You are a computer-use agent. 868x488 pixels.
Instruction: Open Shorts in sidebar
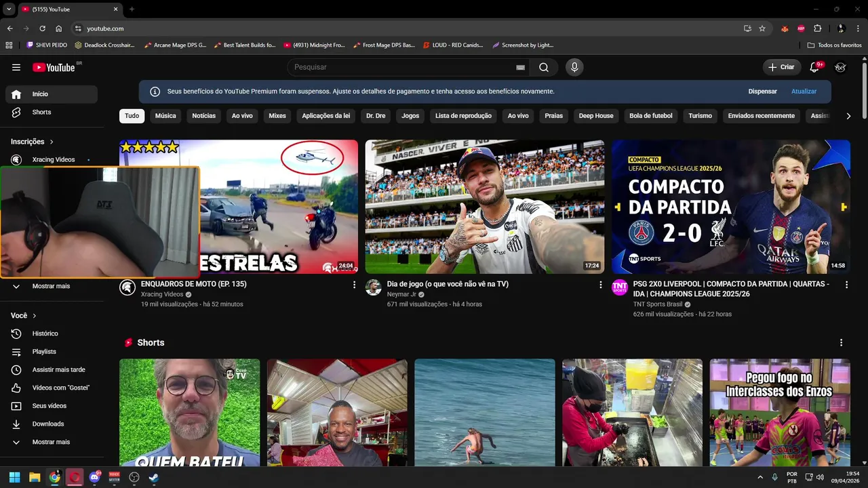click(x=52, y=112)
